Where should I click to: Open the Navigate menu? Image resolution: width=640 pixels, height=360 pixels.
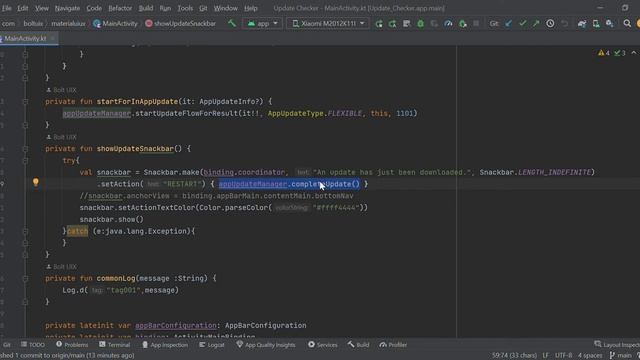(67, 8)
